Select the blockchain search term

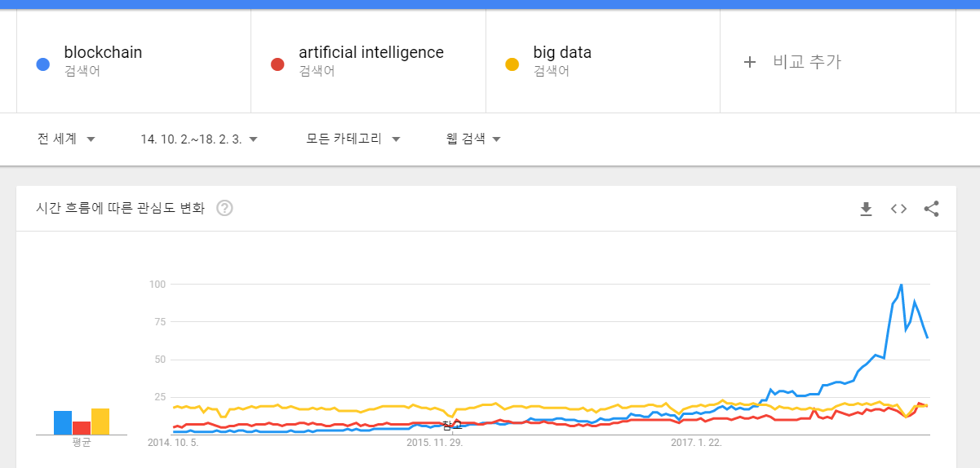pos(103,53)
